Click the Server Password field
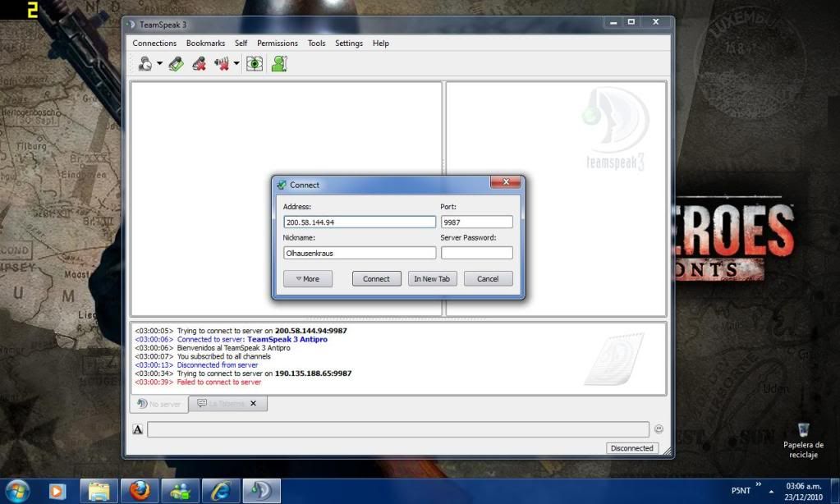 click(x=476, y=253)
